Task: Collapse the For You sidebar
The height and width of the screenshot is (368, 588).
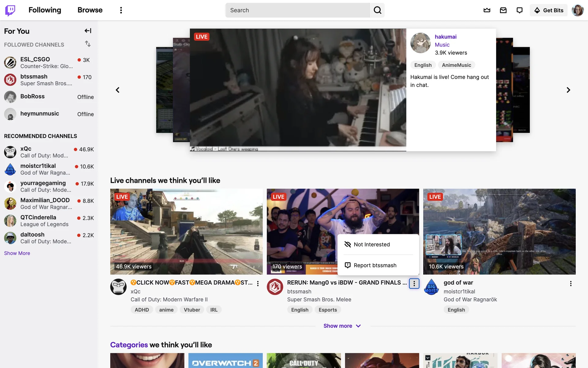Action: coord(88,31)
